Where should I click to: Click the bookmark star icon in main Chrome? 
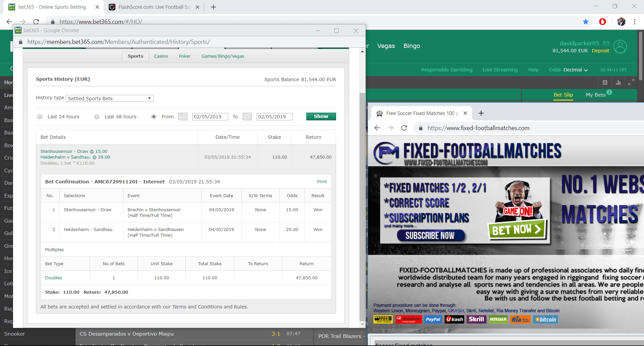(x=586, y=22)
